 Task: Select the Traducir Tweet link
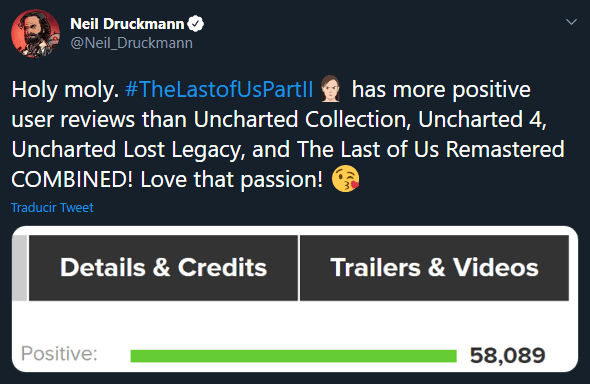tap(52, 208)
